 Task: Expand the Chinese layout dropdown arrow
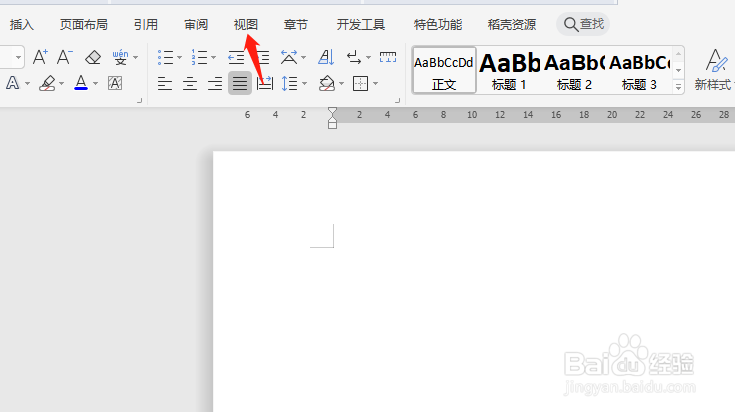(303, 58)
